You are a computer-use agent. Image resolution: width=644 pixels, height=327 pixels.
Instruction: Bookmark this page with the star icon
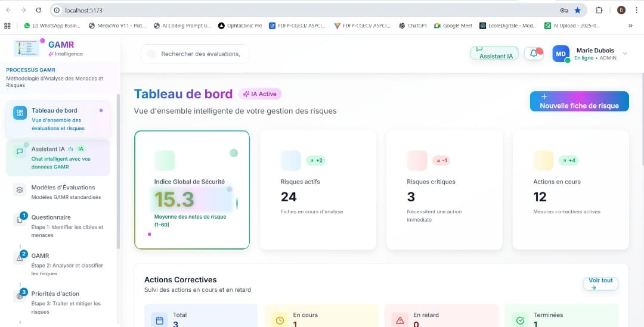pyautogui.click(x=577, y=10)
